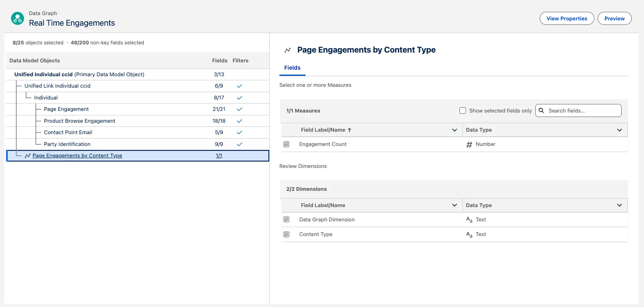This screenshot has width=644, height=307.
Task: Switch to the Fields tab
Action: [x=292, y=68]
